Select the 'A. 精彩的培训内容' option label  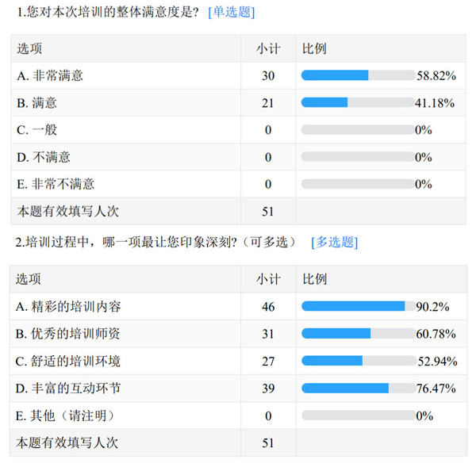click(x=68, y=306)
